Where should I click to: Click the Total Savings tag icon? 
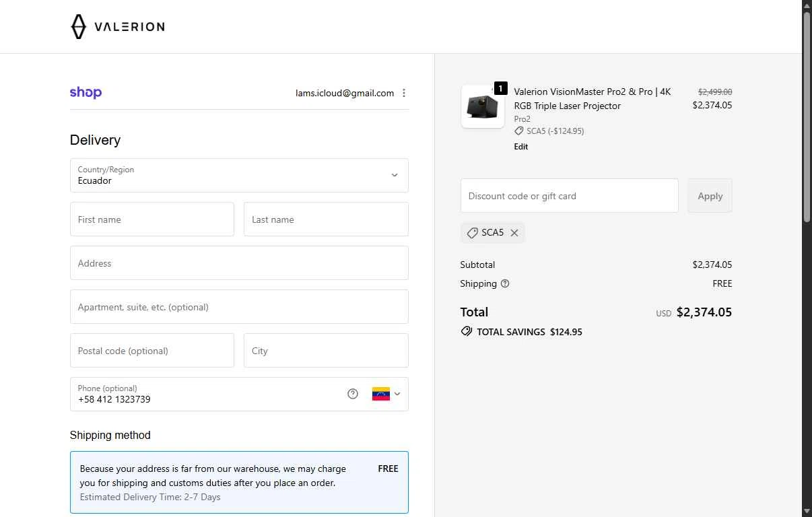point(467,331)
